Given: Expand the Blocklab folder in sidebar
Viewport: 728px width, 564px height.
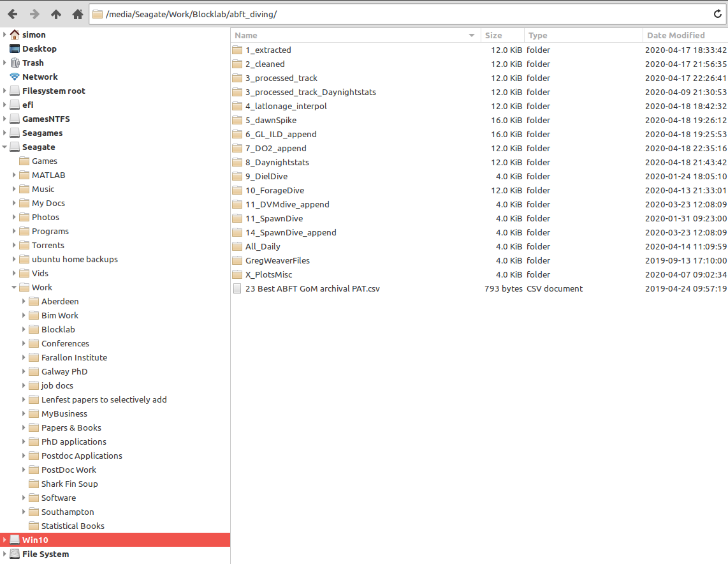Looking at the screenshot, I should (24, 330).
